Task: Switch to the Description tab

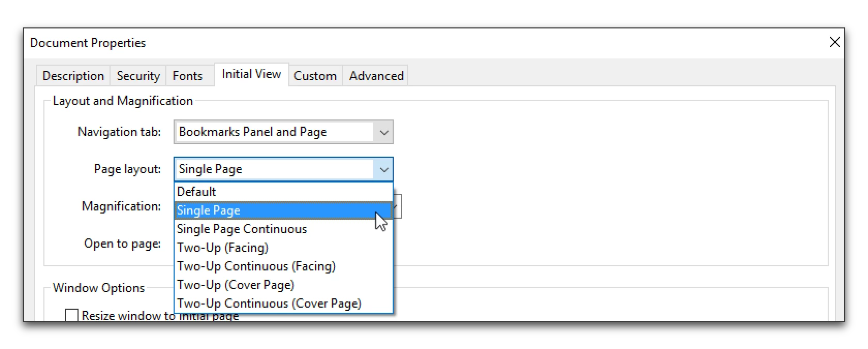Action: point(73,76)
